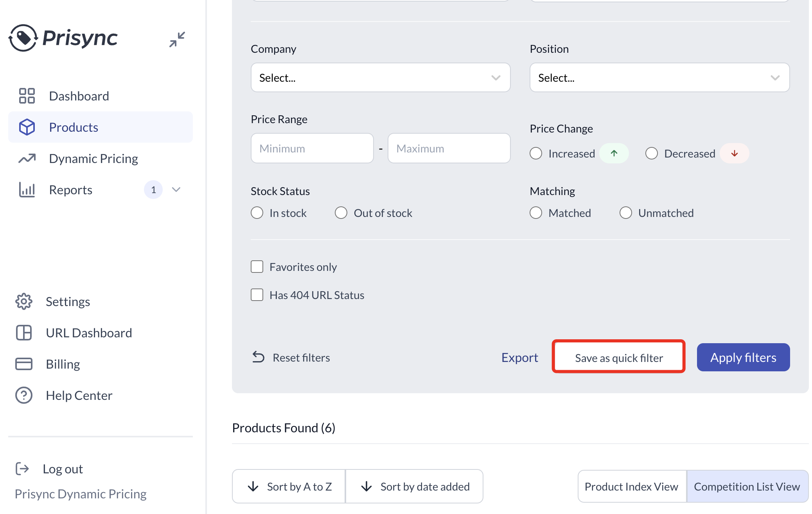This screenshot has width=812, height=514.
Task: Collapse the sidebar with the arrows icon
Action: coord(177,39)
